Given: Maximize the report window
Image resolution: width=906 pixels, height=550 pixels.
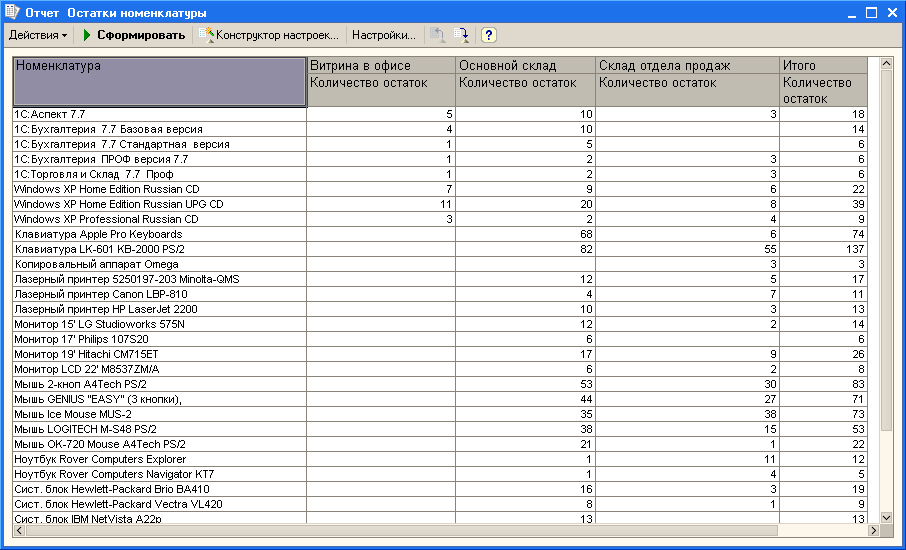Looking at the screenshot, I should click(871, 13).
